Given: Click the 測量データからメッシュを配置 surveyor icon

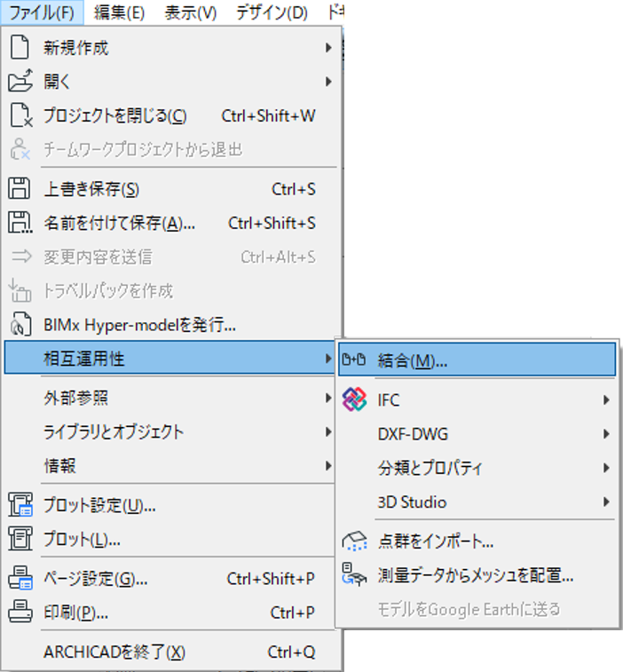Looking at the screenshot, I should tap(354, 574).
